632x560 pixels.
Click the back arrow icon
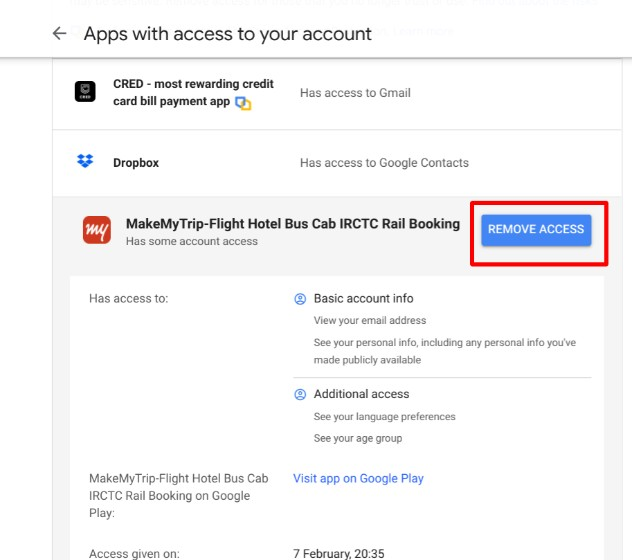(x=59, y=34)
